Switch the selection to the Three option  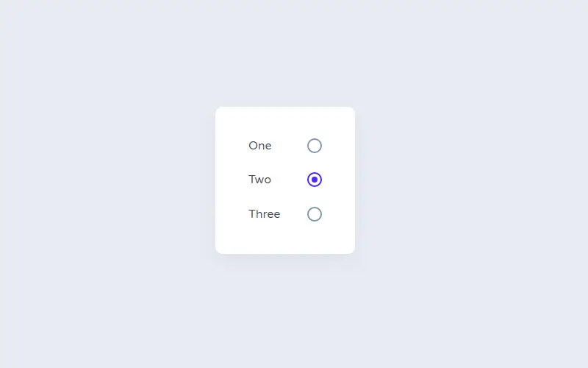(x=315, y=214)
